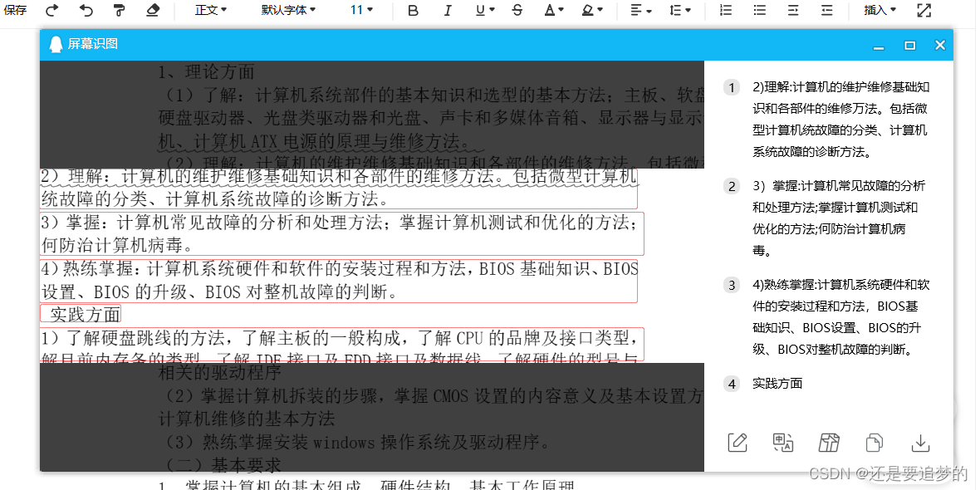Image resolution: width=980 pixels, height=490 pixels.
Task: Click the edit result pencil icon
Action: point(737,442)
